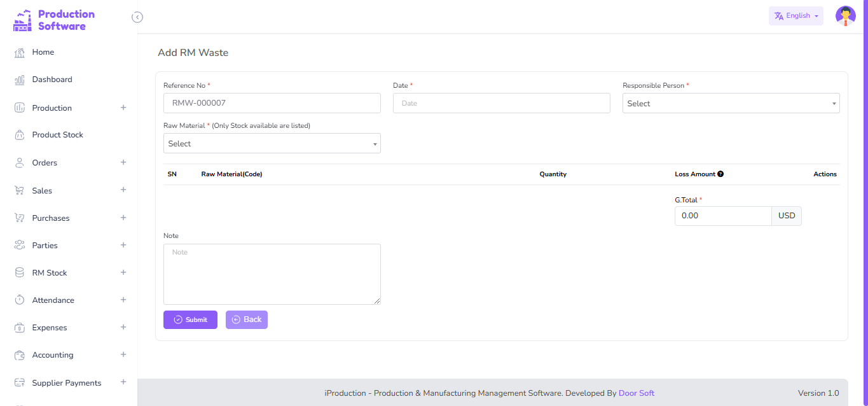This screenshot has height=406, width=868.
Task: Expand the RM Stock submenu
Action: pyautogui.click(x=123, y=272)
